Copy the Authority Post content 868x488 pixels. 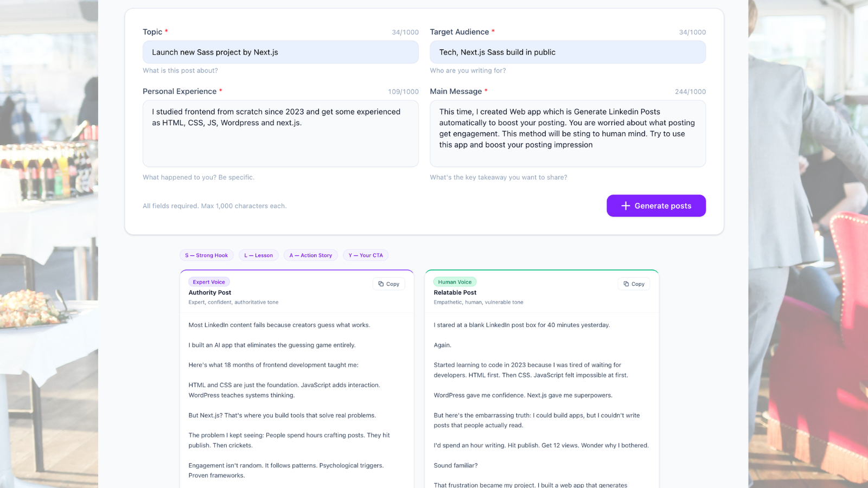[x=388, y=284]
